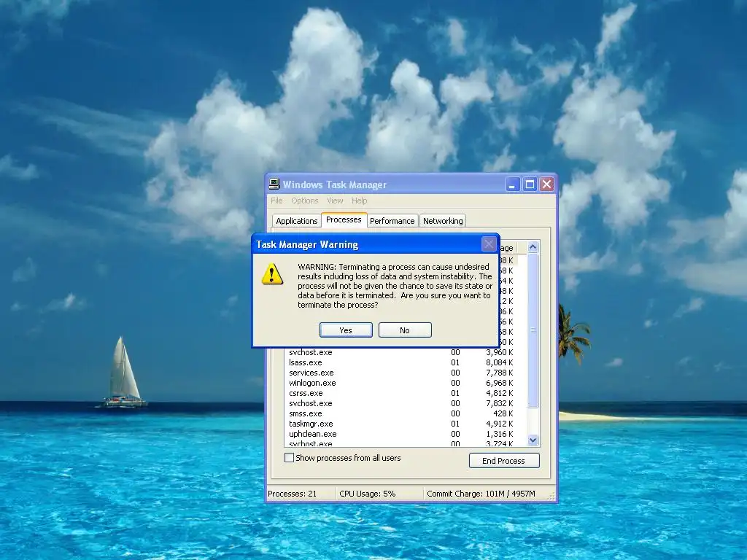The width and height of the screenshot is (747, 560).
Task: Click the 8,084 K memory value
Action: pyautogui.click(x=499, y=362)
